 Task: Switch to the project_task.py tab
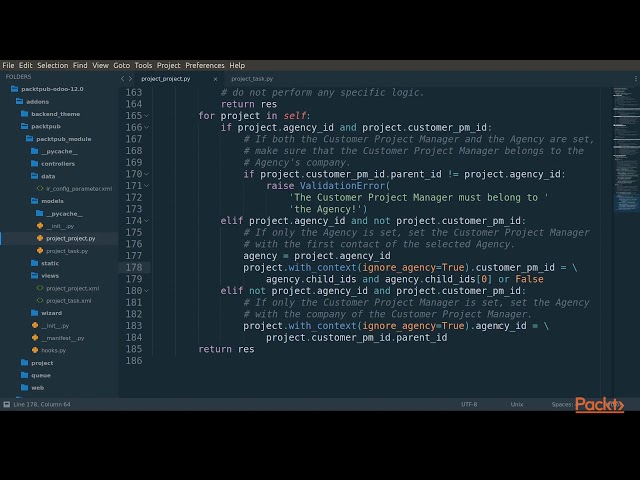(x=252, y=79)
